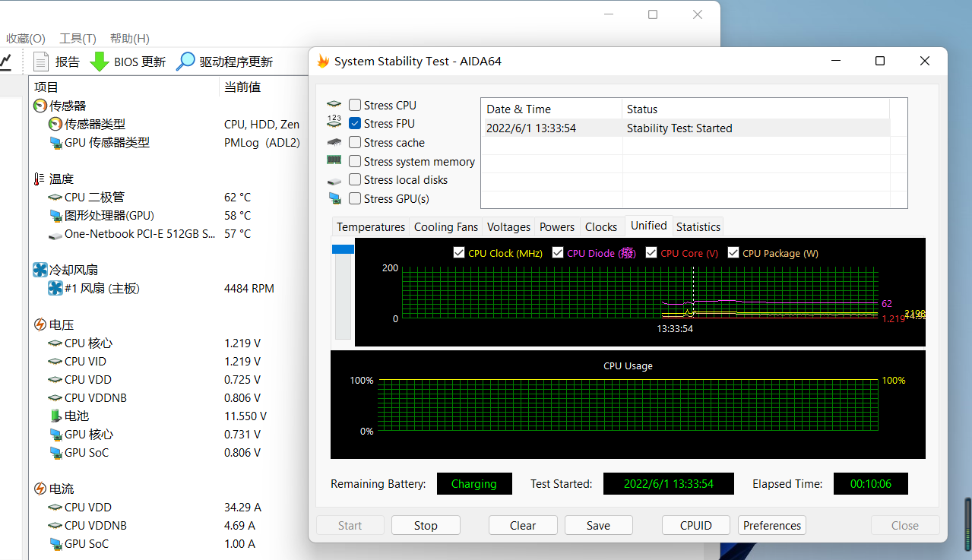Select the GPU 传感器类型 row icon
Viewport: 972px width, 560px height.
click(x=55, y=142)
